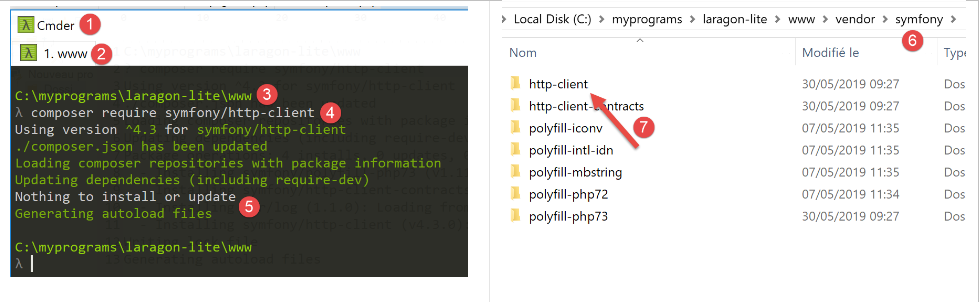The image size is (980, 302).
Task: Select the '1. www' console tab
Action: point(65,54)
